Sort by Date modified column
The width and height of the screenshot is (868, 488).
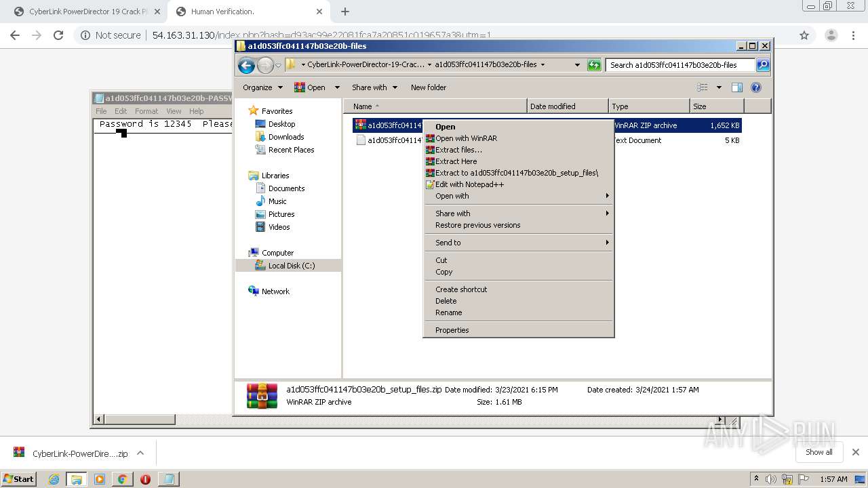pyautogui.click(x=568, y=106)
